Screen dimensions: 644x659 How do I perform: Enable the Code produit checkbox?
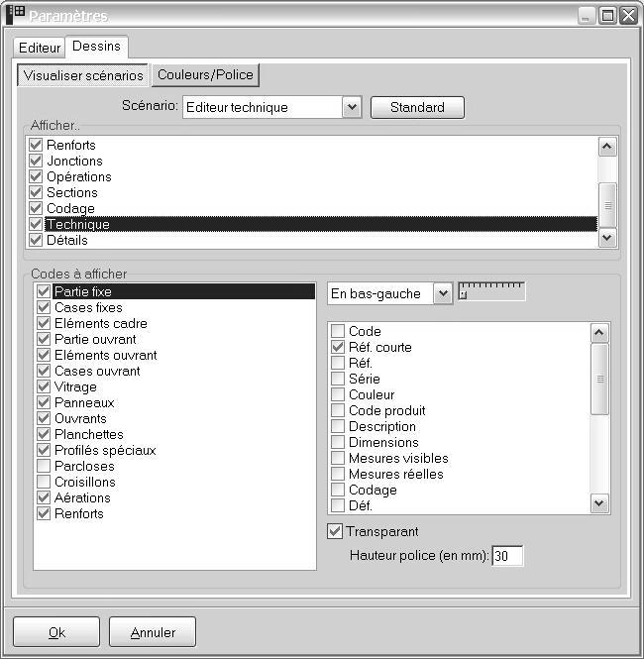[338, 410]
